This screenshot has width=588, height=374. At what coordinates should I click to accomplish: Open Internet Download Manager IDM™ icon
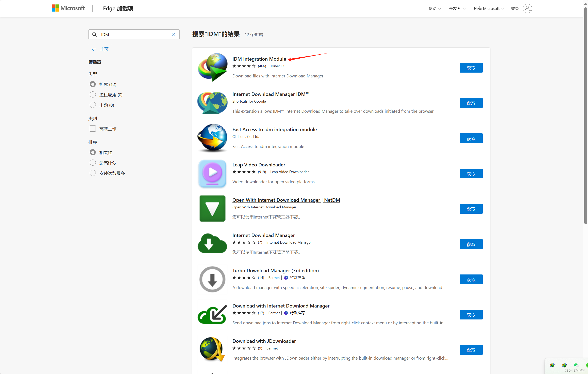[x=212, y=103]
